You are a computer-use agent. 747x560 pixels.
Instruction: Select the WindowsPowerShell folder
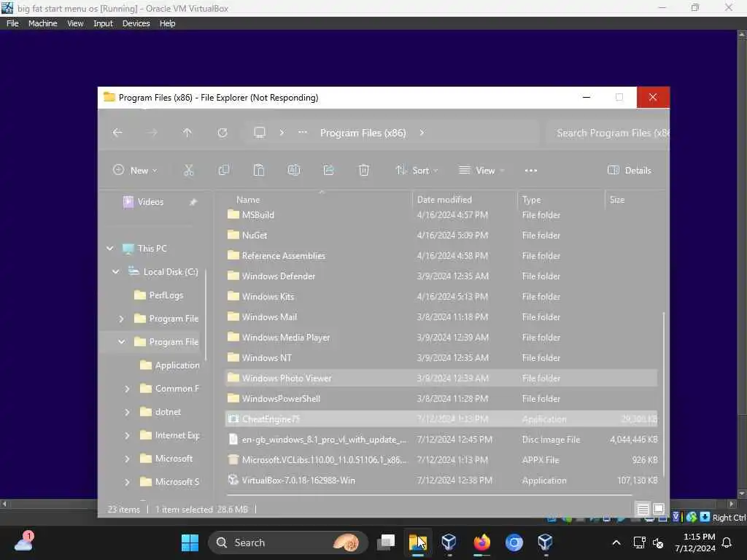click(441, 399)
